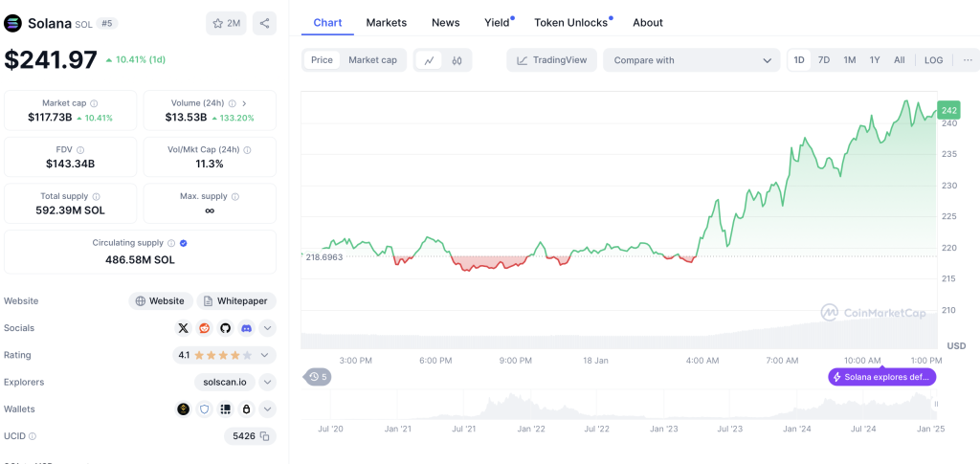The width and height of the screenshot is (980, 464).
Task: Open the Whitepaper link button
Action: click(236, 301)
